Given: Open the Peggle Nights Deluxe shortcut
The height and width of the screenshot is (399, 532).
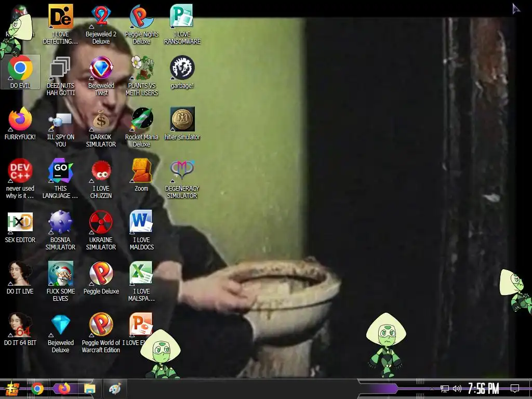Looking at the screenshot, I should 141,16.
